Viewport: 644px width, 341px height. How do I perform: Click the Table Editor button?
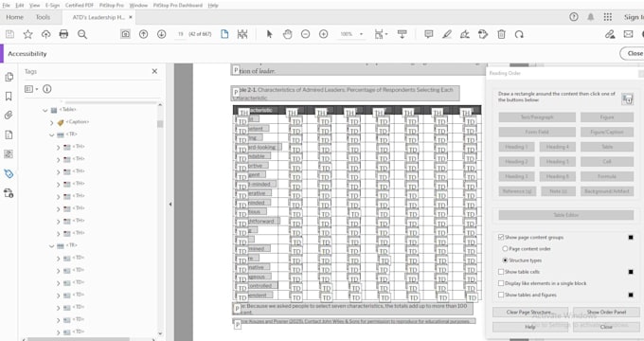tap(566, 215)
